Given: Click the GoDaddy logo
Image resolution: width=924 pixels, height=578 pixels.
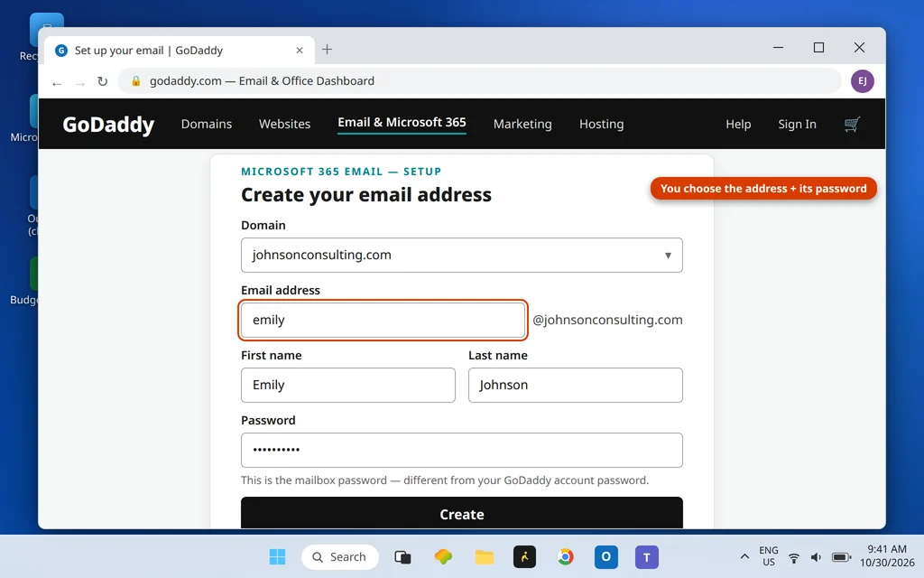Looking at the screenshot, I should pos(108,125).
